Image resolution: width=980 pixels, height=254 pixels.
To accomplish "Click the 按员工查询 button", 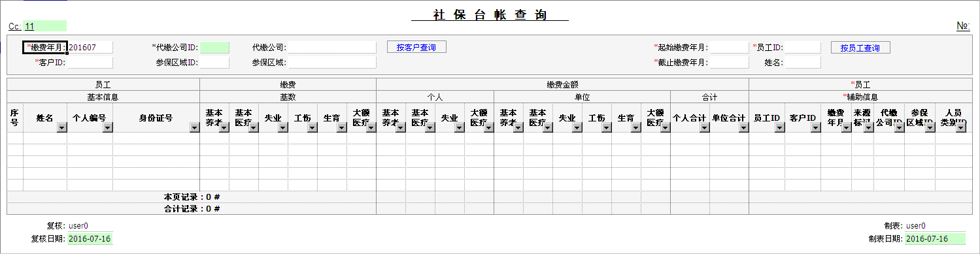I will click(860, 48).
